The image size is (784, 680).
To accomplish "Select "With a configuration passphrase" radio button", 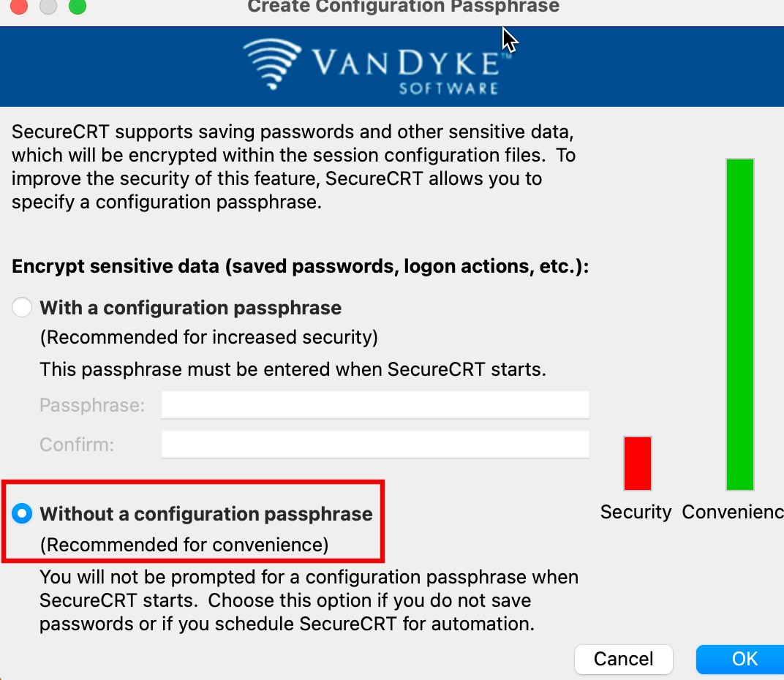I will pos(23,308).
